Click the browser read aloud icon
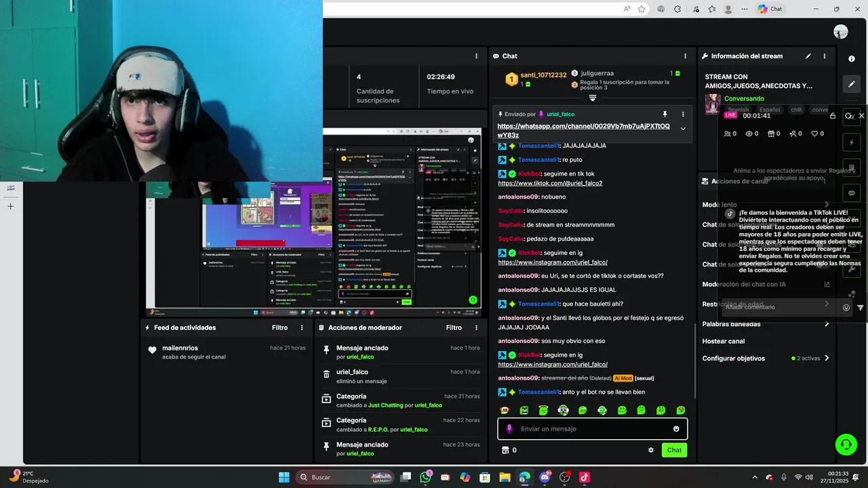The width and height of the screenshot is (868, 488). pos(626,9)
